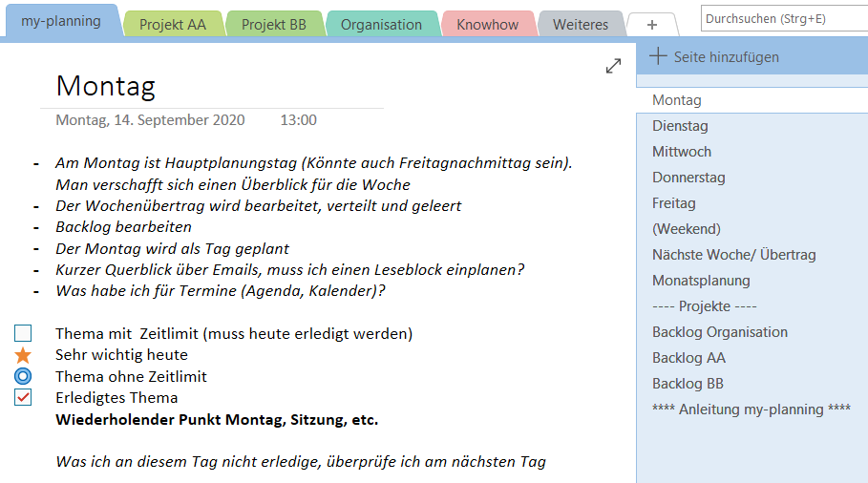
Task: Open Nächste Woche/ Übertrag page
Action: tap(733, 255)
